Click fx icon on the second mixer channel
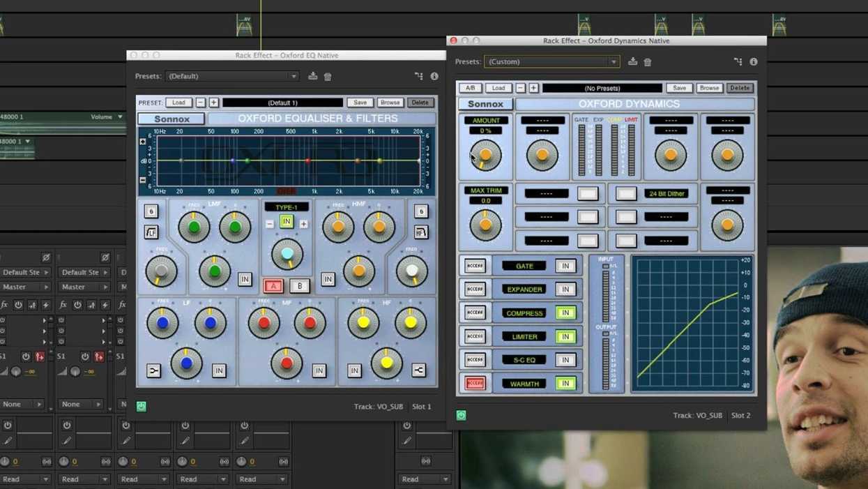The image size is (868, 489). click(63, 305)
